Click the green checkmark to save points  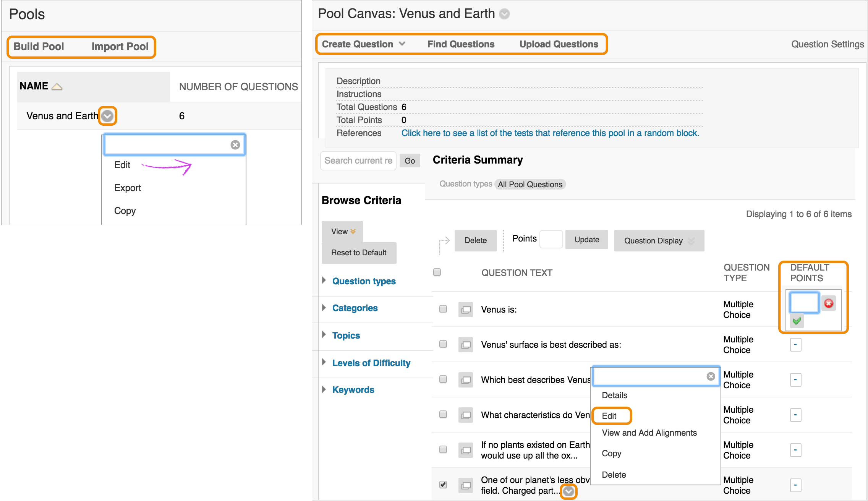(797, 321)
